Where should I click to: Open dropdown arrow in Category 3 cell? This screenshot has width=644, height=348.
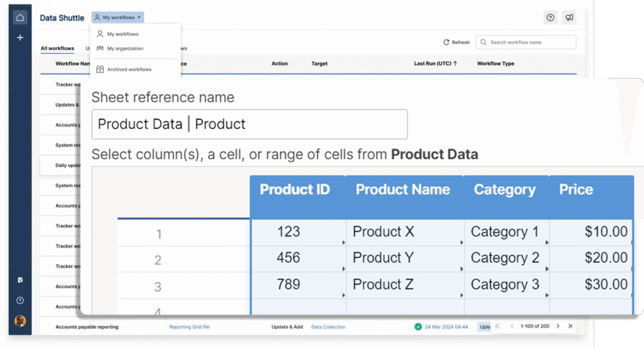547,295
